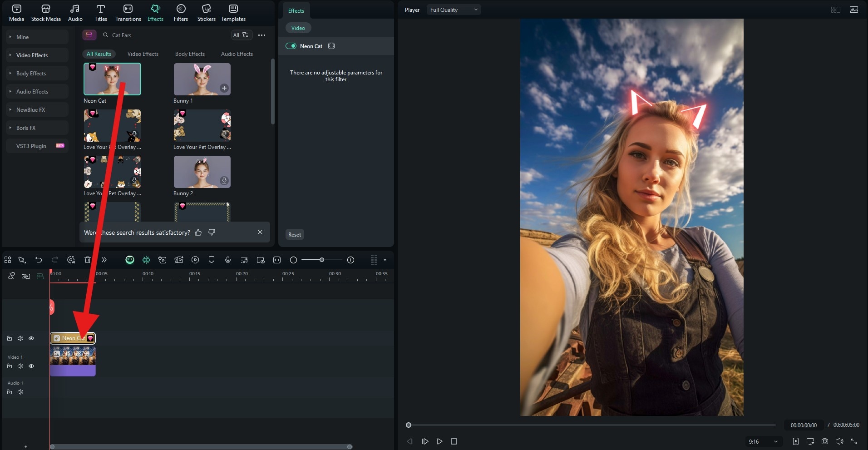Mute the Audio 1 track
868x450 pixels.
(x=20, y=392)
